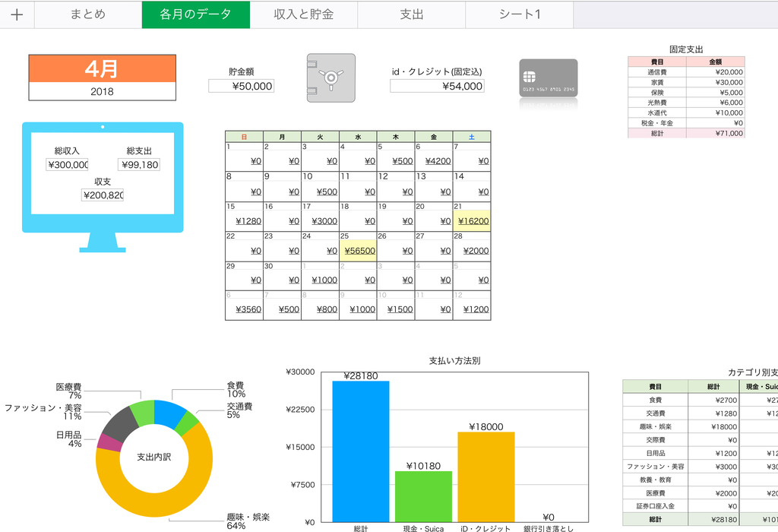This screenshot has height=532, width=778.
Task: Select the 2018 year cell
Action: click(x=103, y=91)
